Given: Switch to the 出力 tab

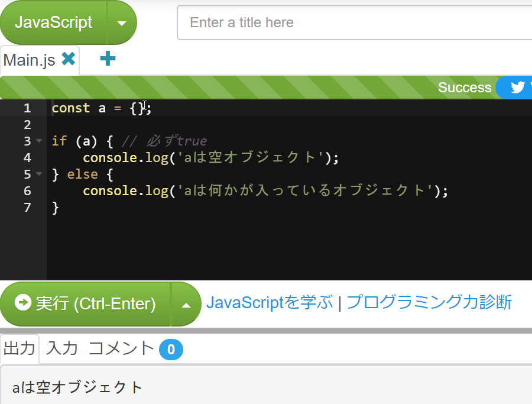Looking at the screenshot, I should click(x=20, y=348).
